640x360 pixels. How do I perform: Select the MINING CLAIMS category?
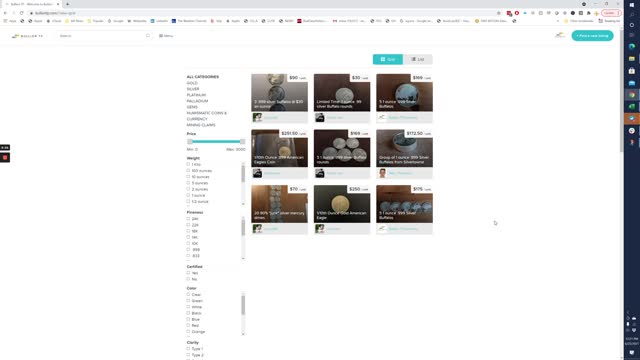coord(201,125)
